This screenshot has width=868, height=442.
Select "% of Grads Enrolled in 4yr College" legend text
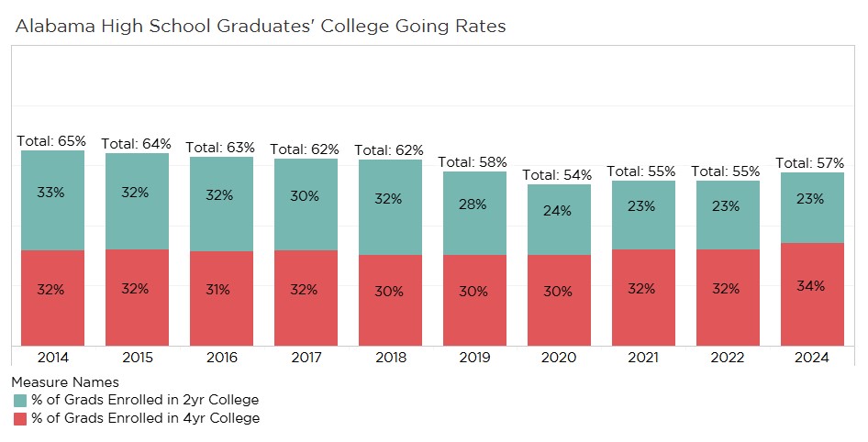coord(146,418)
